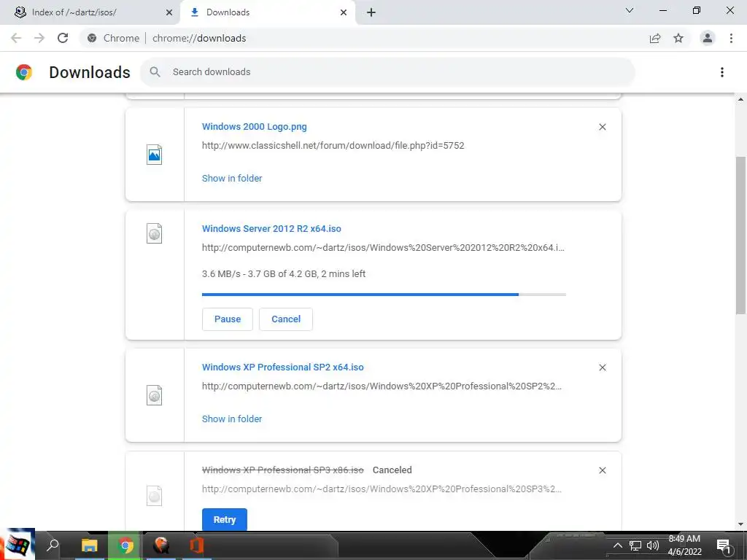Go forward to next page

pos(39,38)
